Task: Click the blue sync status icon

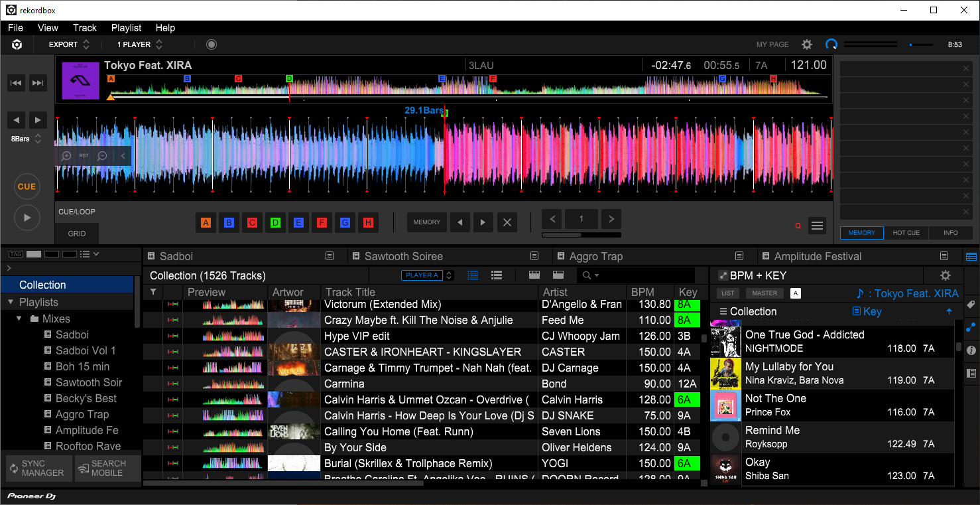Action: (x=831, y=44)
